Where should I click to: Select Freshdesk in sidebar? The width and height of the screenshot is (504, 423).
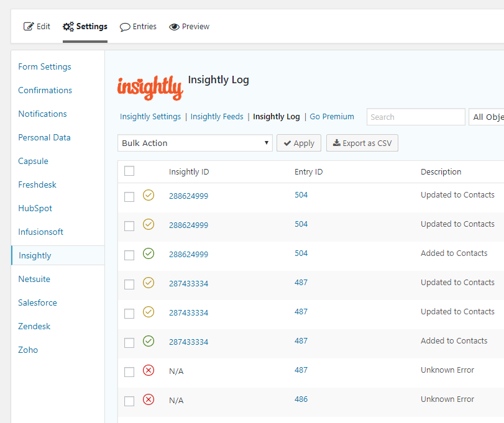[37, 184]
